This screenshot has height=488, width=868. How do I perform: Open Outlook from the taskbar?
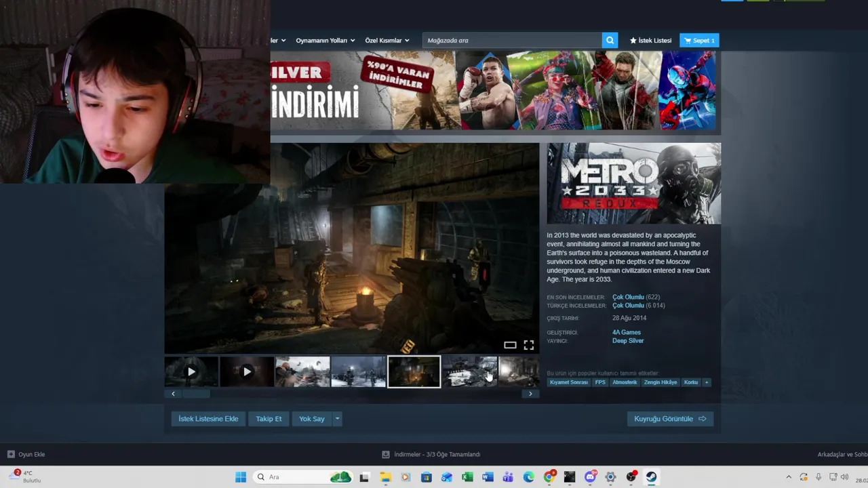tap(446, 477)
